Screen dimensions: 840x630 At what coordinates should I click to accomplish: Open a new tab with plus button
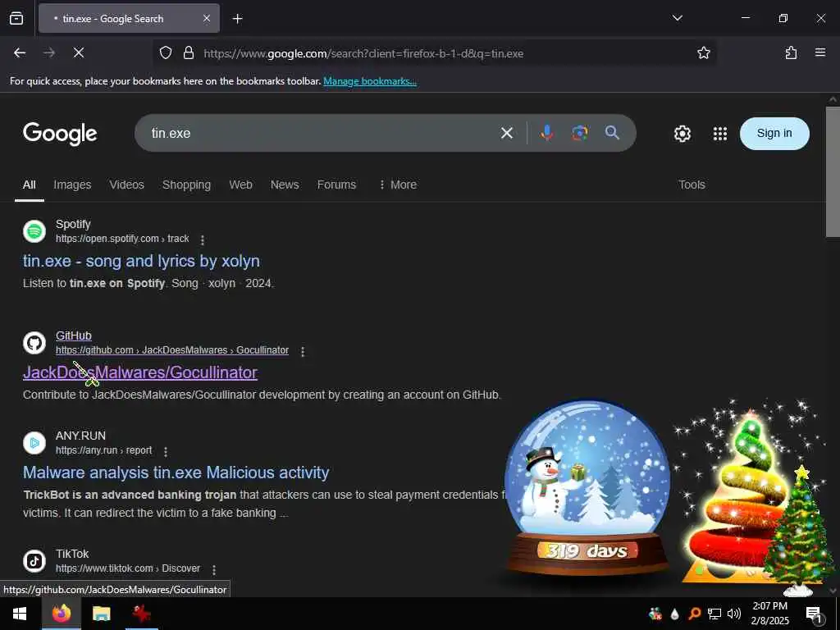(237, 19)
